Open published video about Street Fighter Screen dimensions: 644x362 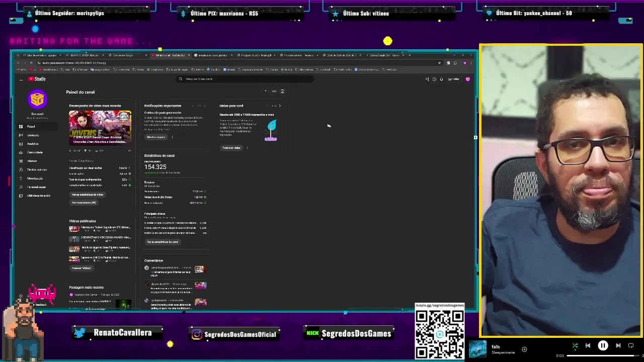100,249
